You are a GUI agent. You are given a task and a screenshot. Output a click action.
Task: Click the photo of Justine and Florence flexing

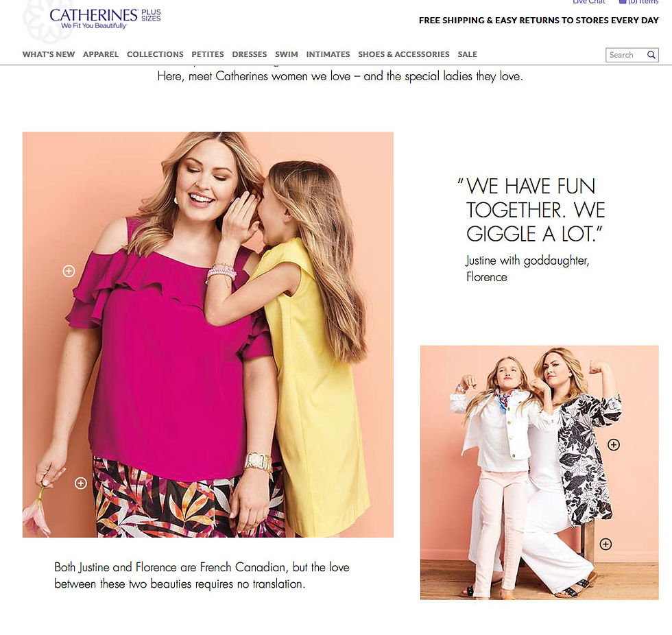pos(539,472)
